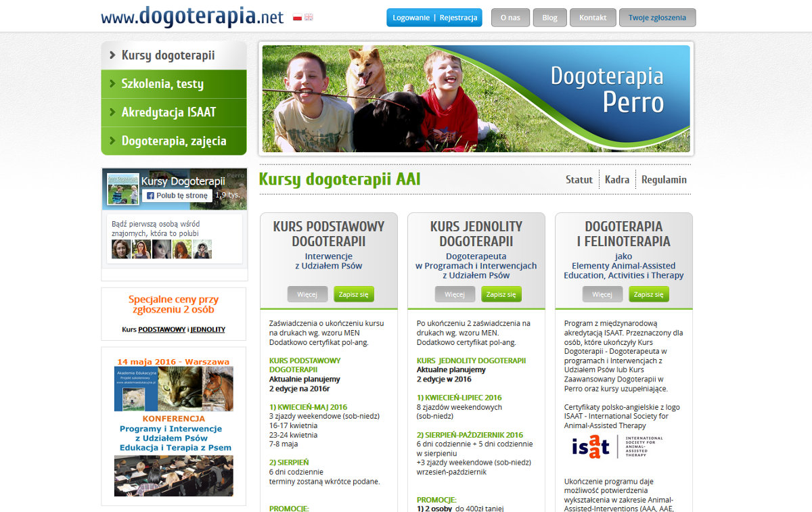
Task: Click Więcej under Dogoterapia i Felinoterapia
Action: point(602,294)
